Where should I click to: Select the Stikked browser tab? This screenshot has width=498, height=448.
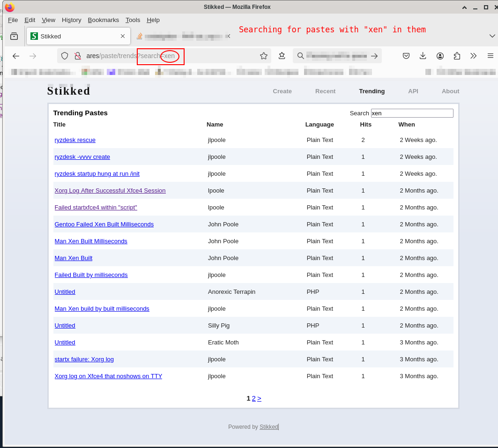tap(78, 36)
